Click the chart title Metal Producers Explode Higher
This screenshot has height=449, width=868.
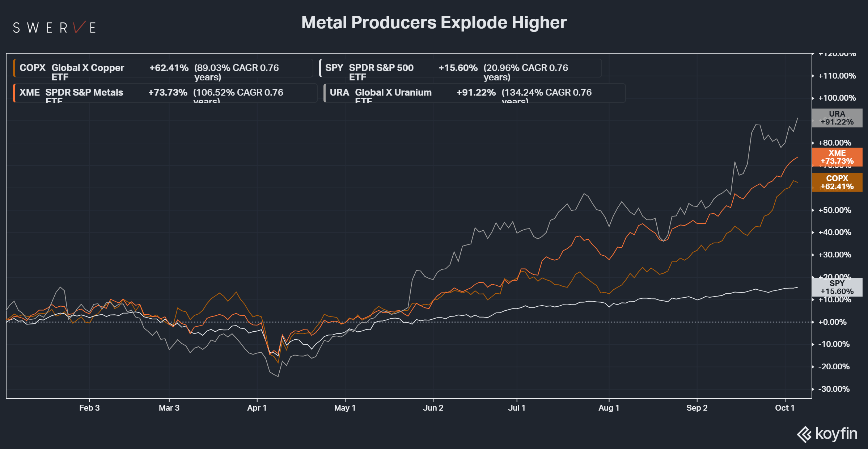[434, 22]
